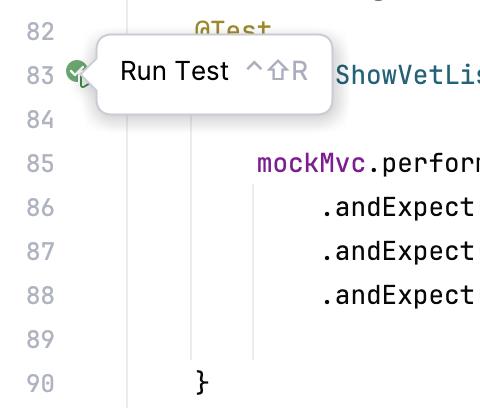Select line number 87 in gutter
The height and width of the screenshot is (408, 480).
(x=40, y=251)
